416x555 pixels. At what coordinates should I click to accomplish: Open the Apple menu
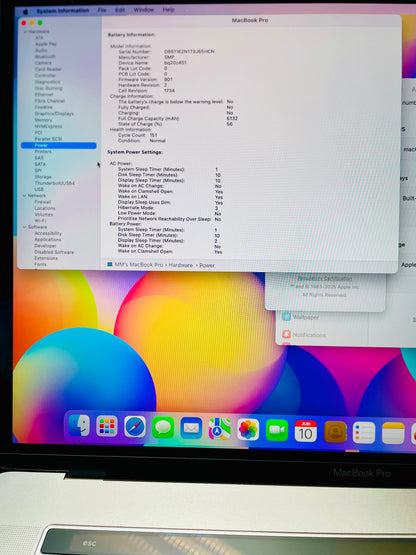click(x=25, y=12)
